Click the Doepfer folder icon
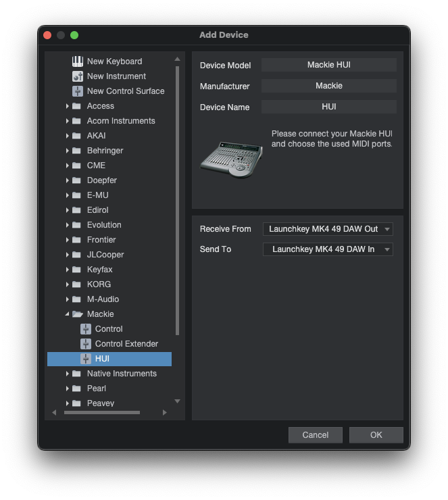Viewport: 448px width, 500px height. click(x=76, y=180)
